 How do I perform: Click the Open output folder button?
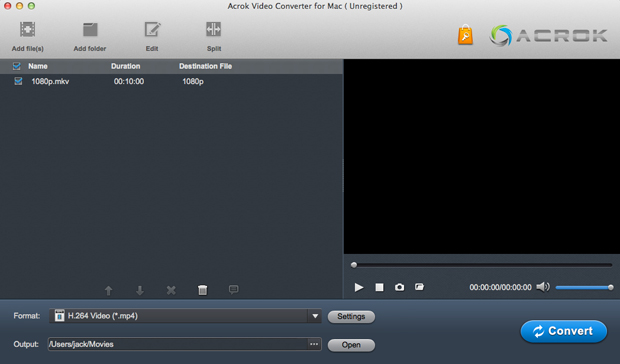[351, 345]
